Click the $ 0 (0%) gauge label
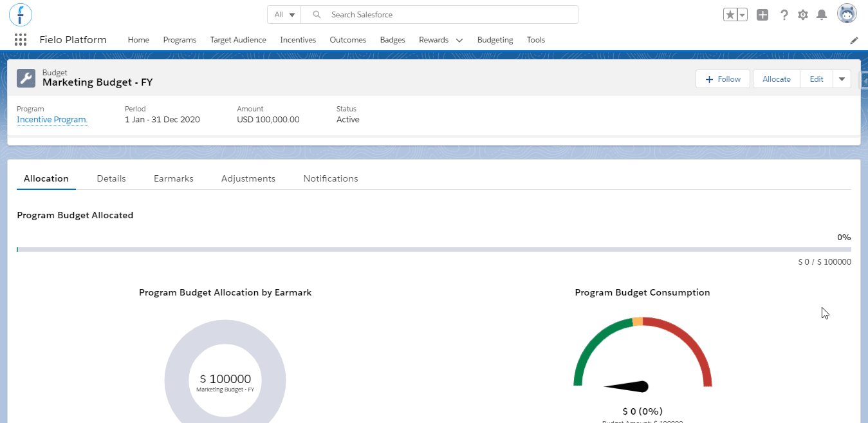Viewport: 868px width, 423px height. coord(642,411)
